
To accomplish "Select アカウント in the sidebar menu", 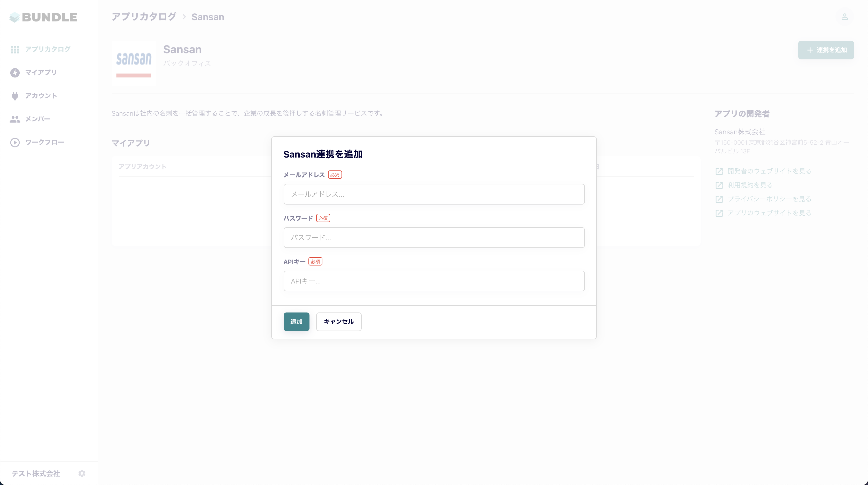I will (x=41, y=96).
